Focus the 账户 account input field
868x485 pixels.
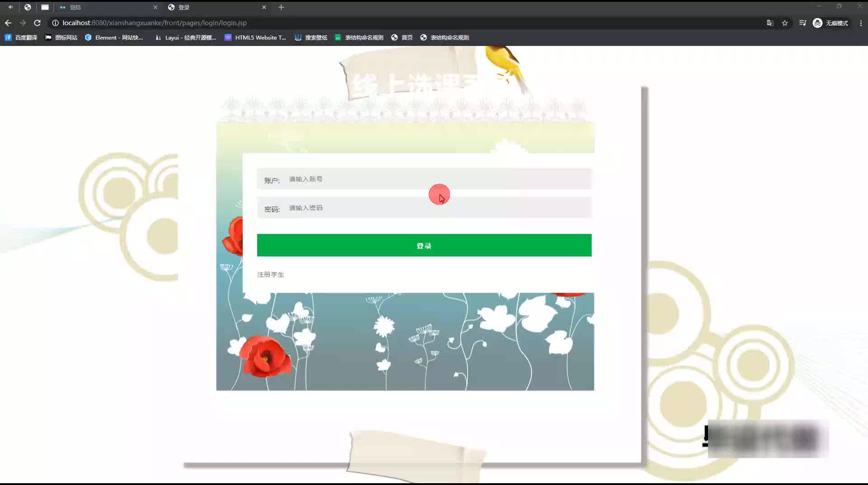424,179
